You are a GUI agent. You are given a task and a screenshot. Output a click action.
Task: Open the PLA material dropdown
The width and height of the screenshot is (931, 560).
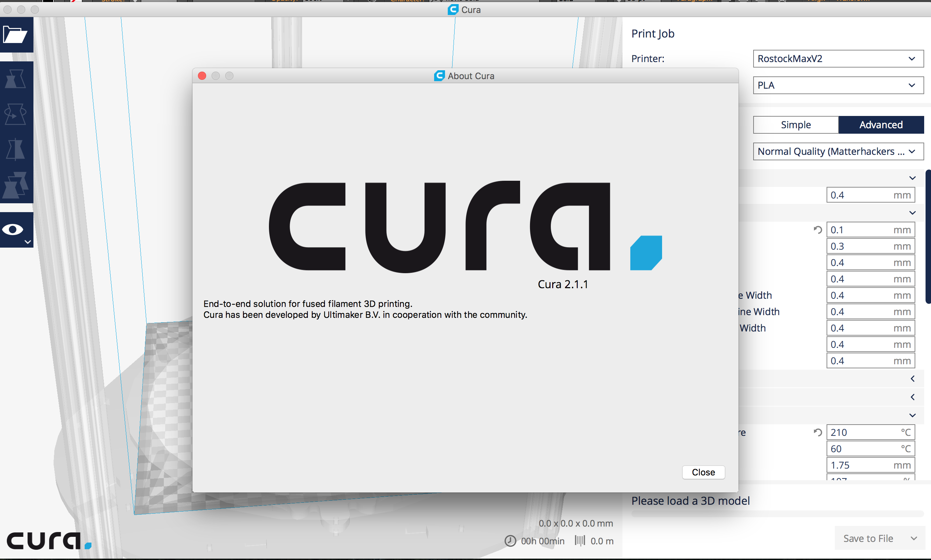pyautogui.click(x=838, y=85)
